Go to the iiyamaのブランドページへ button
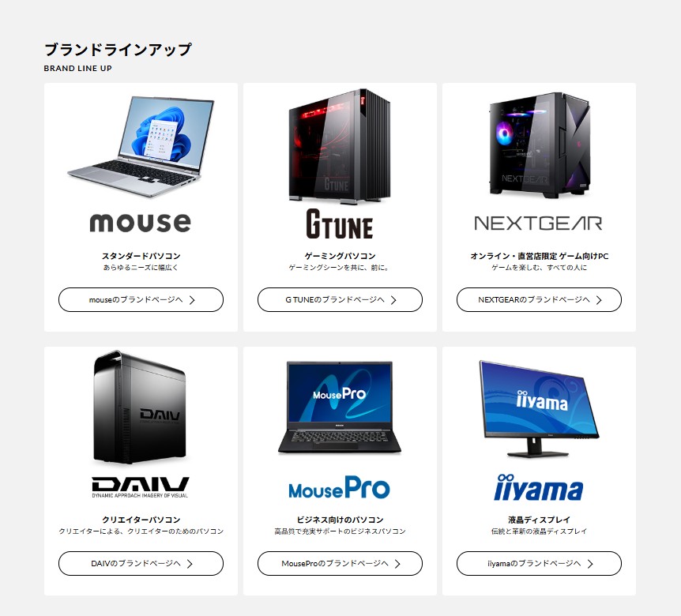Image resolution: width=681 pixels, height=616 pixels. click(x=539, y=563)
